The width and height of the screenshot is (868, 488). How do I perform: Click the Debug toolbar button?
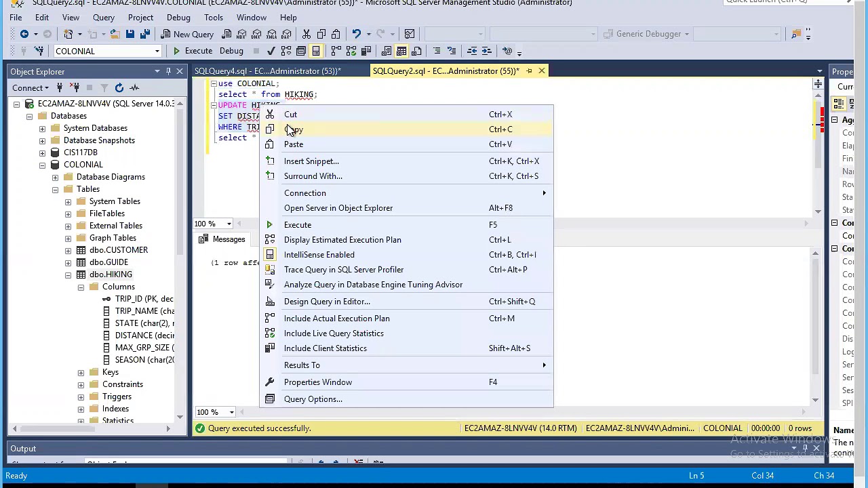pyautogui.click(x=231, y=51)
